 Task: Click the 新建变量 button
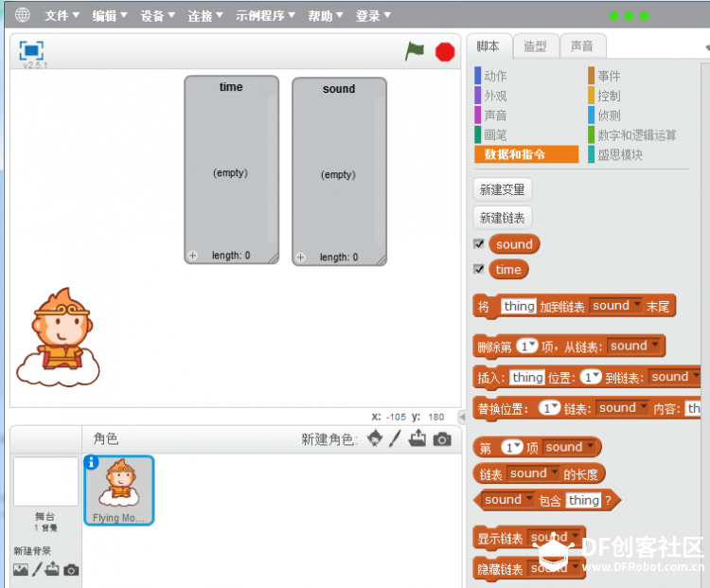point(502,189)
